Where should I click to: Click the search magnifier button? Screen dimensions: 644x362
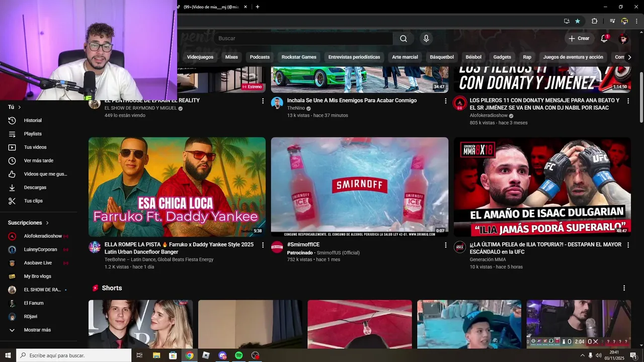[x=404, y=39]
